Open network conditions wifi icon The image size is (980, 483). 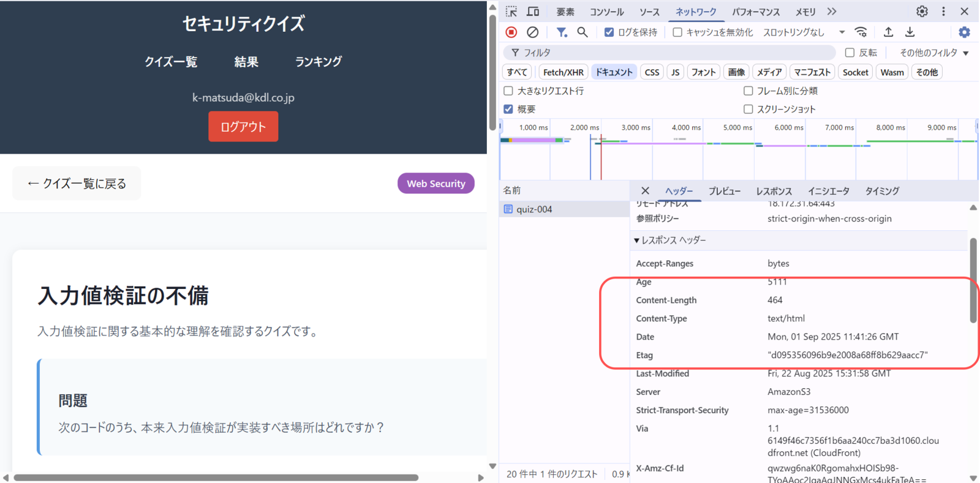pos(861,32)
